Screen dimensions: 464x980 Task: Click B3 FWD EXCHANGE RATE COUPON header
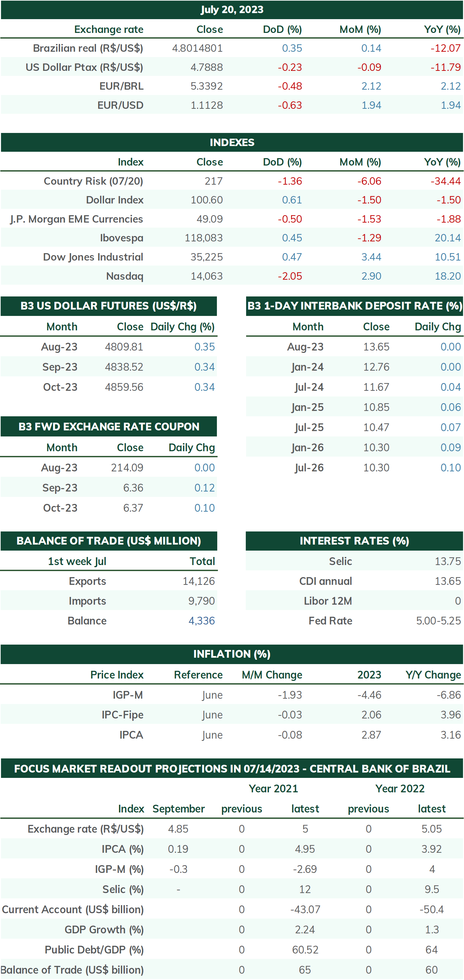click(109, 426)
